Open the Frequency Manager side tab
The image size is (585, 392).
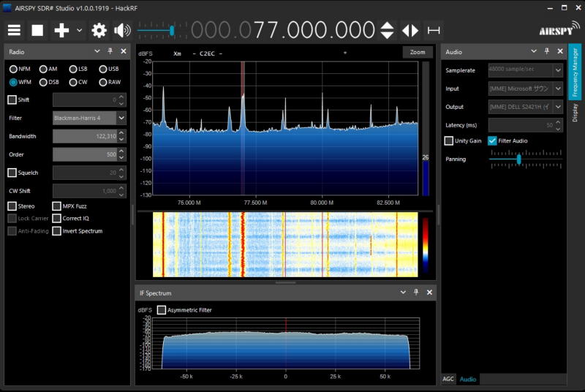(x=575, y=72)
